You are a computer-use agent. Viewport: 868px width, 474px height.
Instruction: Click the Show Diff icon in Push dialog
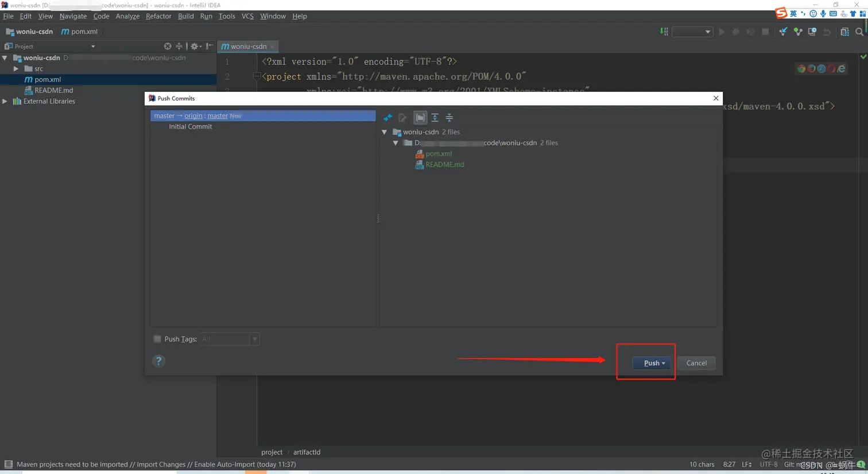(388, 118)
